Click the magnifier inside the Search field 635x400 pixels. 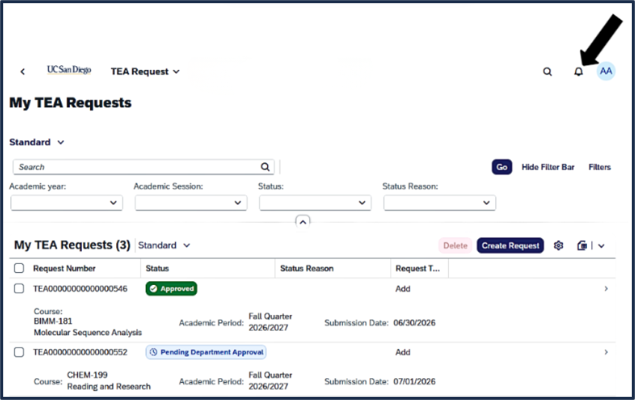pos(265,167)
